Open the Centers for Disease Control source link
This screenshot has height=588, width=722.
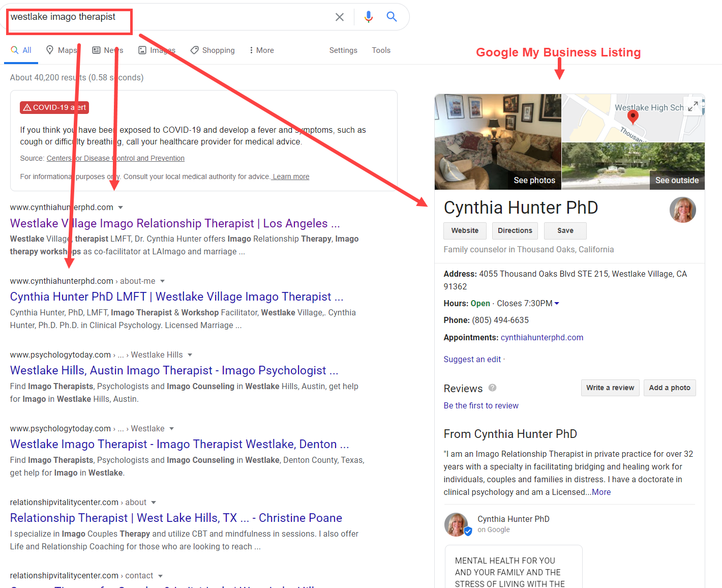pos(115,158)
